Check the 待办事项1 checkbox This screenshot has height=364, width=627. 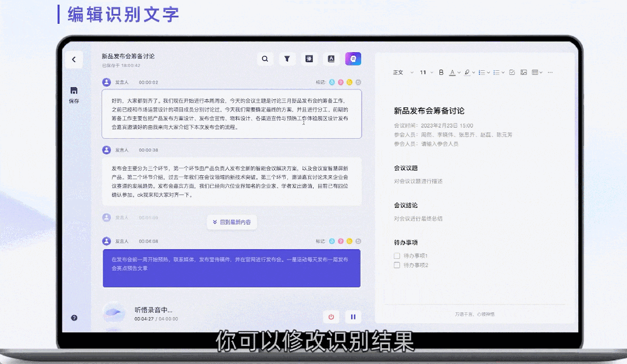[x=397, y=255]
